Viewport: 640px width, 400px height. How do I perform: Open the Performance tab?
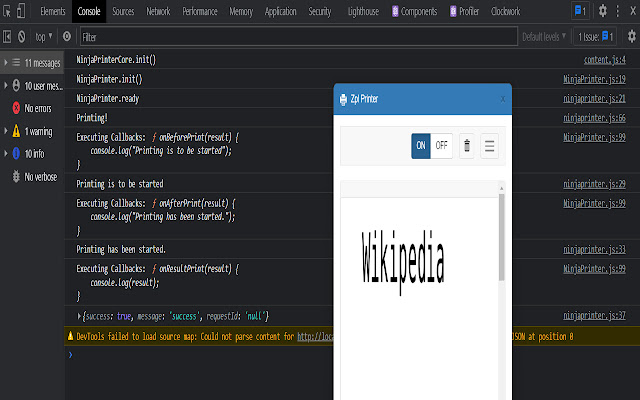pyautogui.click(x=200, y=11)
